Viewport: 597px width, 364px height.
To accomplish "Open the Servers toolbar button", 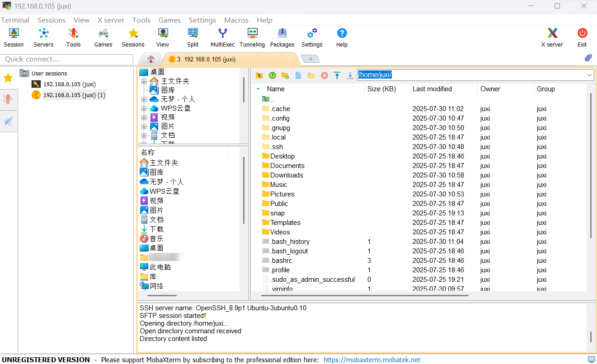I will [43, 37].
